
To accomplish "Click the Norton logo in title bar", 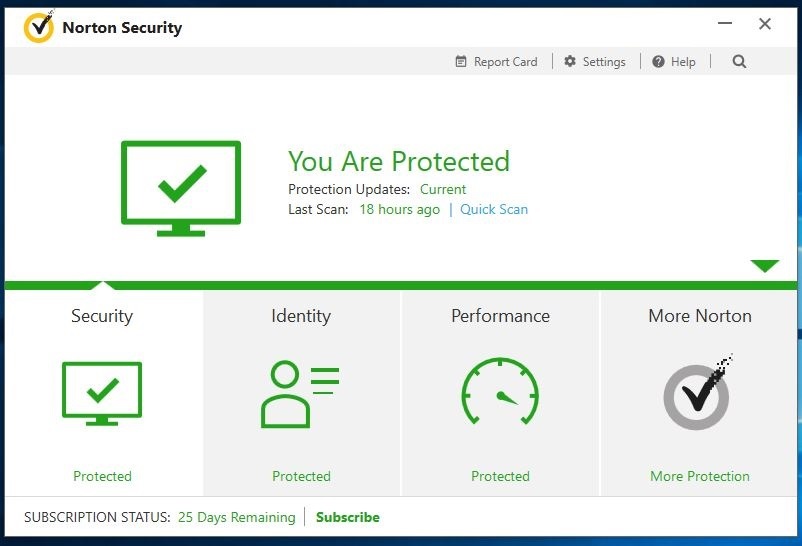I will tap(39, 27).
